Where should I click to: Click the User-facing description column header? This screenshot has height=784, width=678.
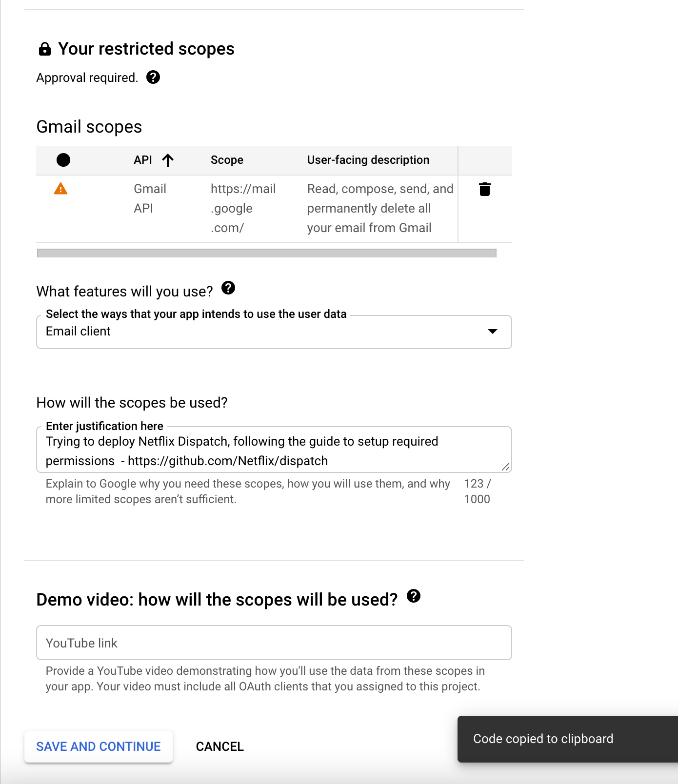pos(368,160)
